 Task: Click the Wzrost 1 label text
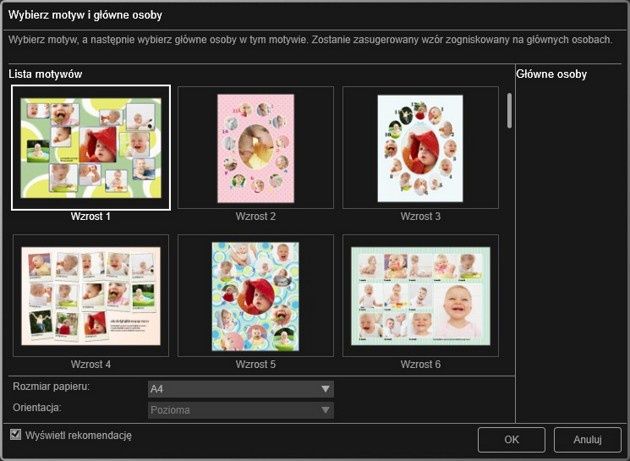tap(91, 217)
